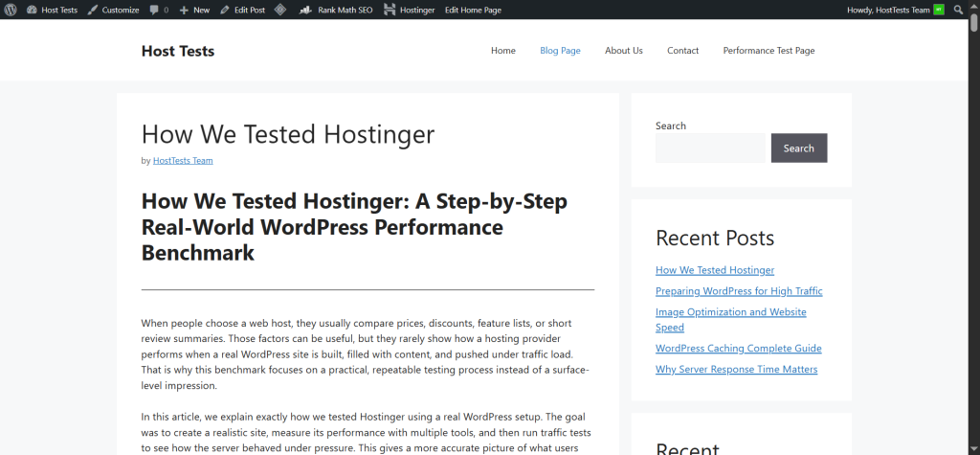This screenshot has height=455, width=980.
Task: Click the user avatar in admin bar
Action: [939, 10]
